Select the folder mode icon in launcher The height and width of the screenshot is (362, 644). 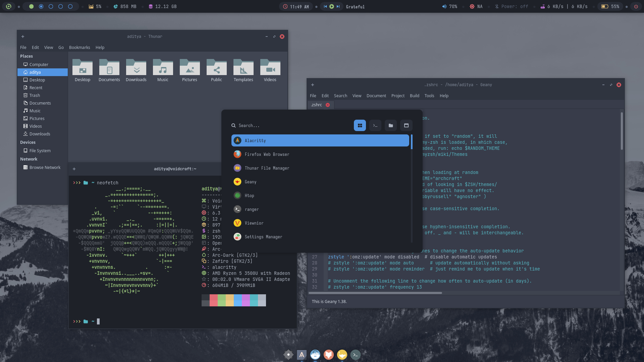click(391, 126)
